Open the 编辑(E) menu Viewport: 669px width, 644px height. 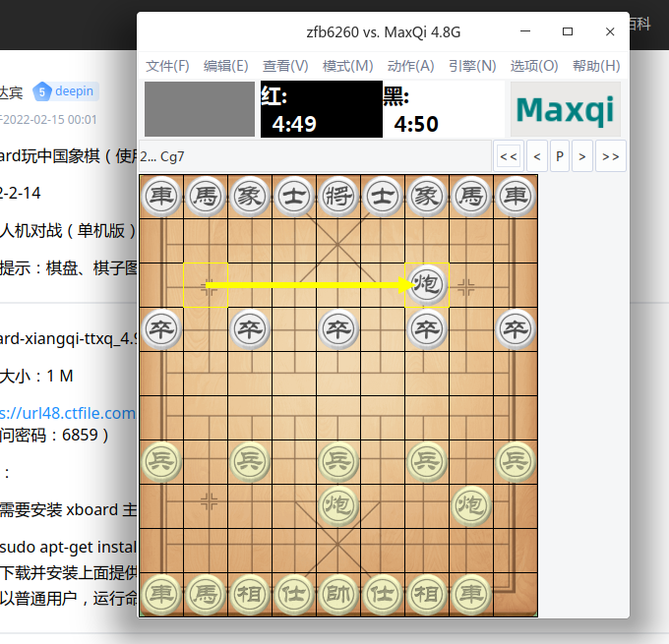225,66
